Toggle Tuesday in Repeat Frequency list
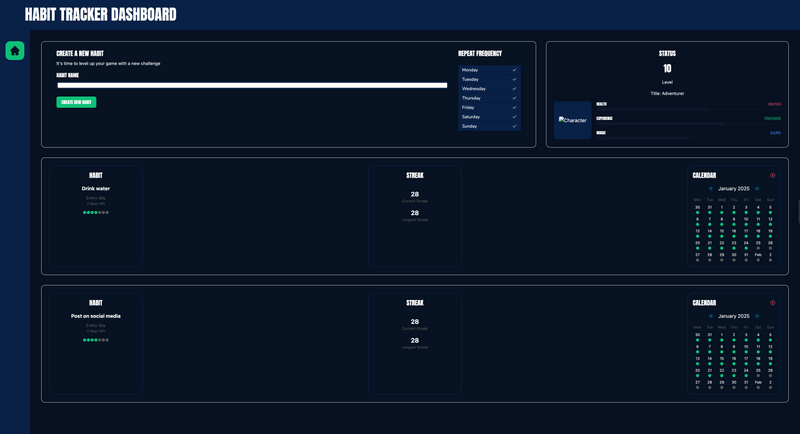The height and width of the screenshot is (434, 800). point(489,80)
